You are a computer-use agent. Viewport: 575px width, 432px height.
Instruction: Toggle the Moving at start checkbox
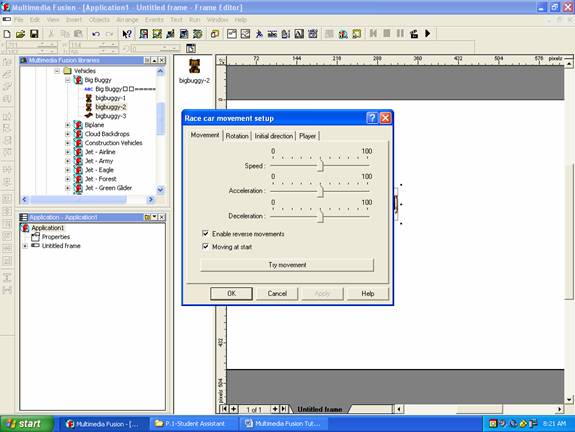tap(205, 246)
